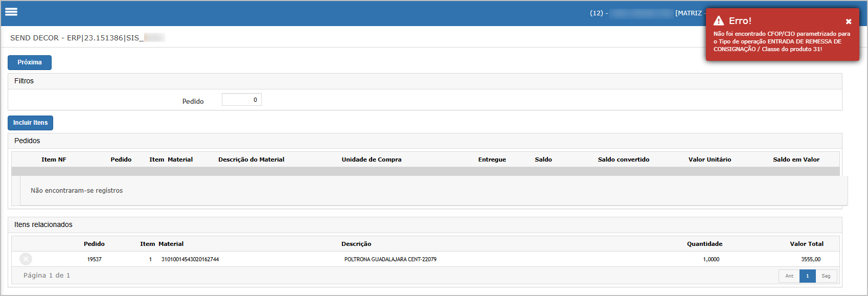Click the Saldo em Valor column header
The width and height of the screenshot is (868, 296).
[x=796, y=160]
